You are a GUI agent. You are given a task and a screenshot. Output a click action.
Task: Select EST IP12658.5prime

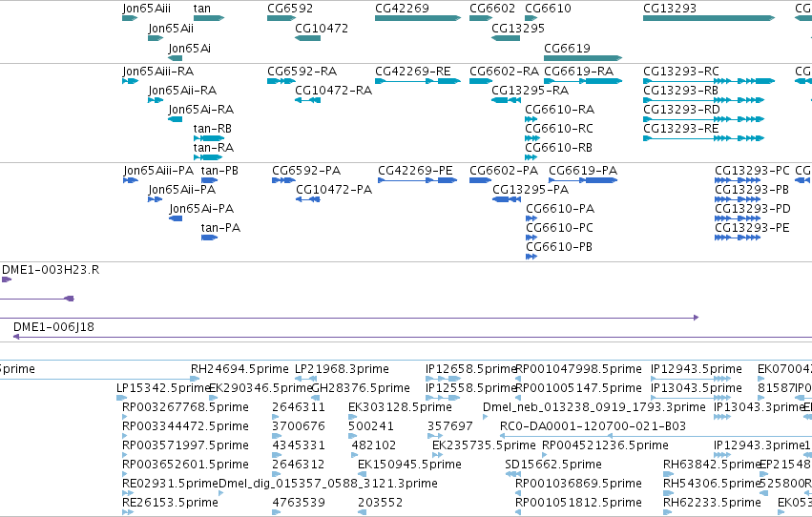(x=443, y=380)
